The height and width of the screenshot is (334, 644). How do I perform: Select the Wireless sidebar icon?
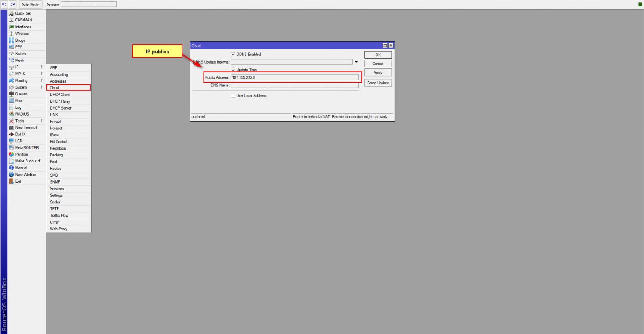pyautogui.click(x=12, y=34)
